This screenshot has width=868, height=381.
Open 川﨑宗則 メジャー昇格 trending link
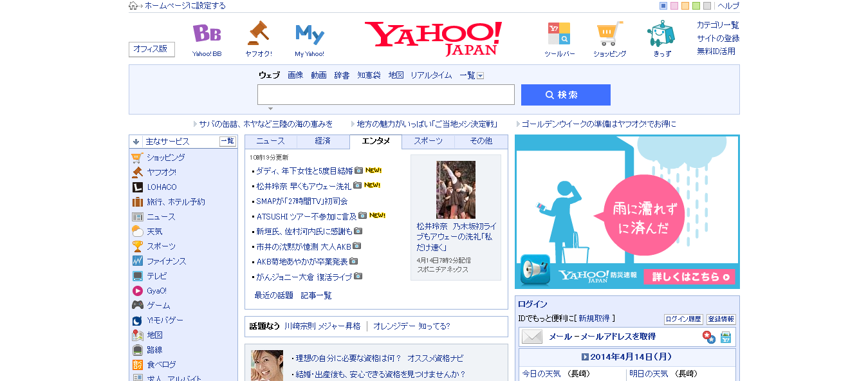(322, 326)
